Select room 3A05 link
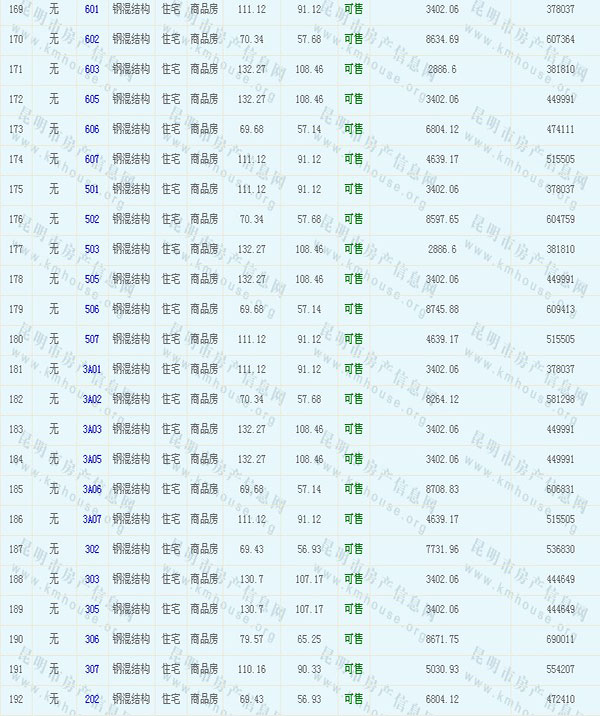This screenshot has width=600, height=716. pos(92,459)
